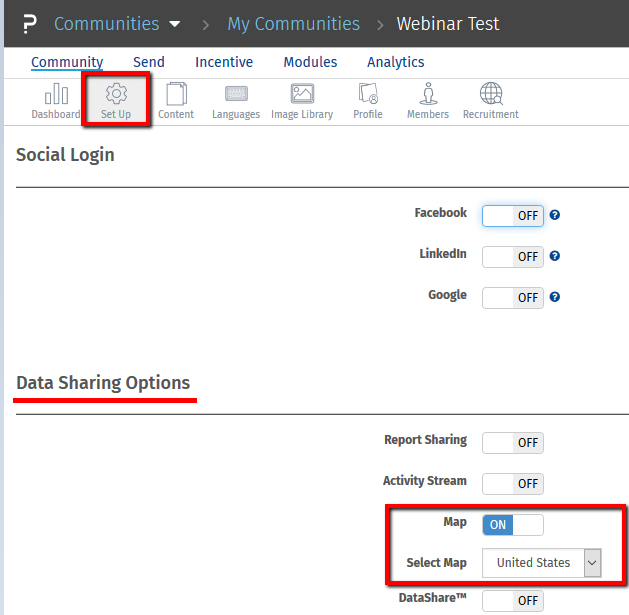The width and height of the screenshot is (629, 615).
Task: Enable the Report Sharing toggle
Action: pyautogui.click(x=513, y=443)
